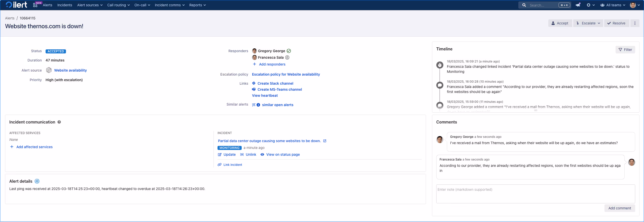Open the more actions kebab menu

[x=635, y=23]
